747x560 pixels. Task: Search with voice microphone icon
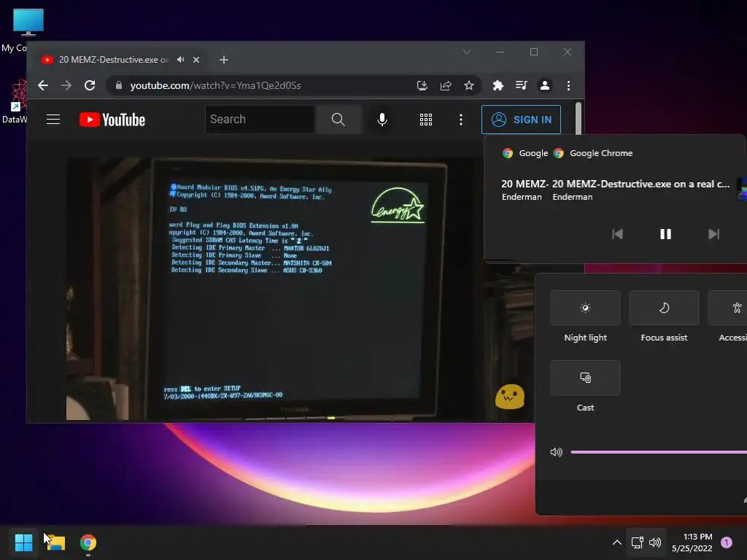click(x=382, y=120)
